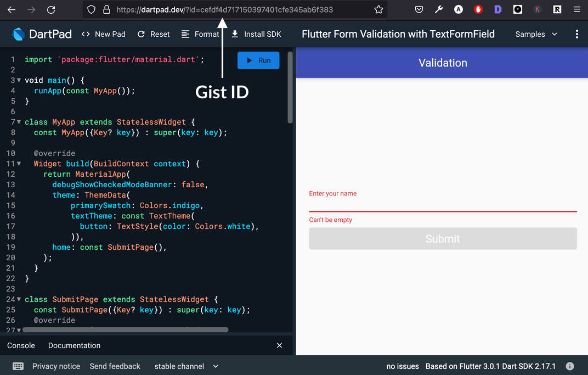The height and width of the screenshot is (375, 588).
Task: Bookmark page with the star icon
Action: pyautogui.click(x=379, y=10)
